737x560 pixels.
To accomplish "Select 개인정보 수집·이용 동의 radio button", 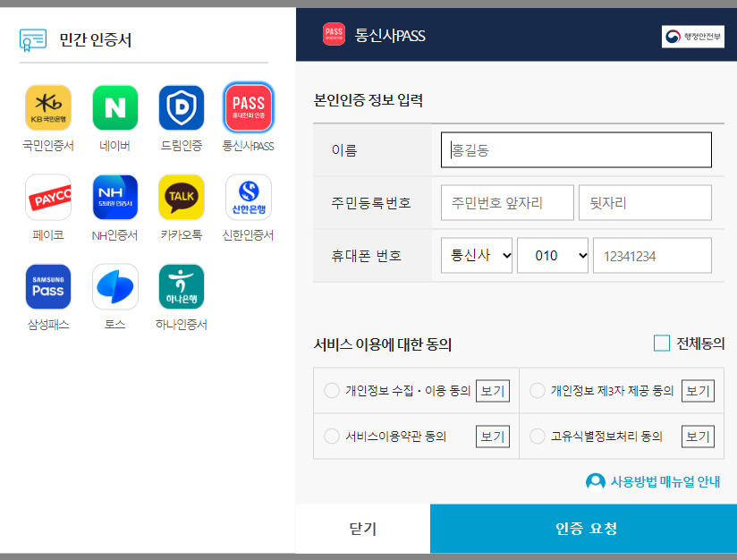I will click(x=331, y=390).
